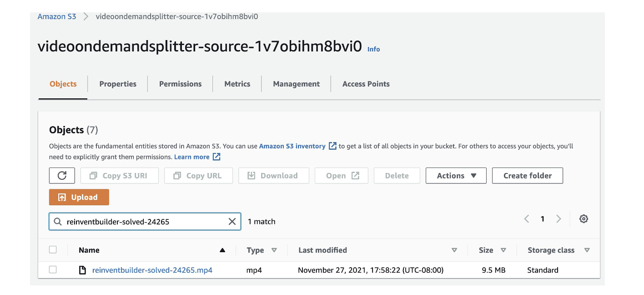Viewport: 644px width, 295px height.
Task: Click the Upload button
Action: coord(79,197)
